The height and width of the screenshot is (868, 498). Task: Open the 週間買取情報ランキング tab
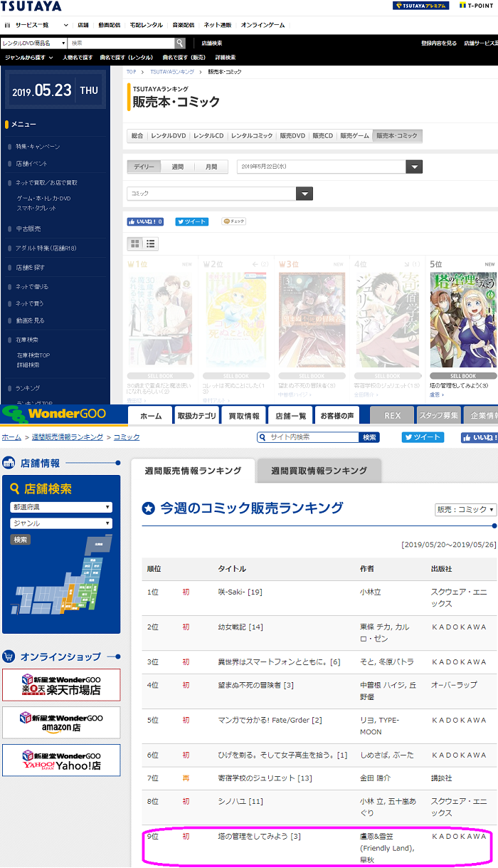tap(319, 471)
